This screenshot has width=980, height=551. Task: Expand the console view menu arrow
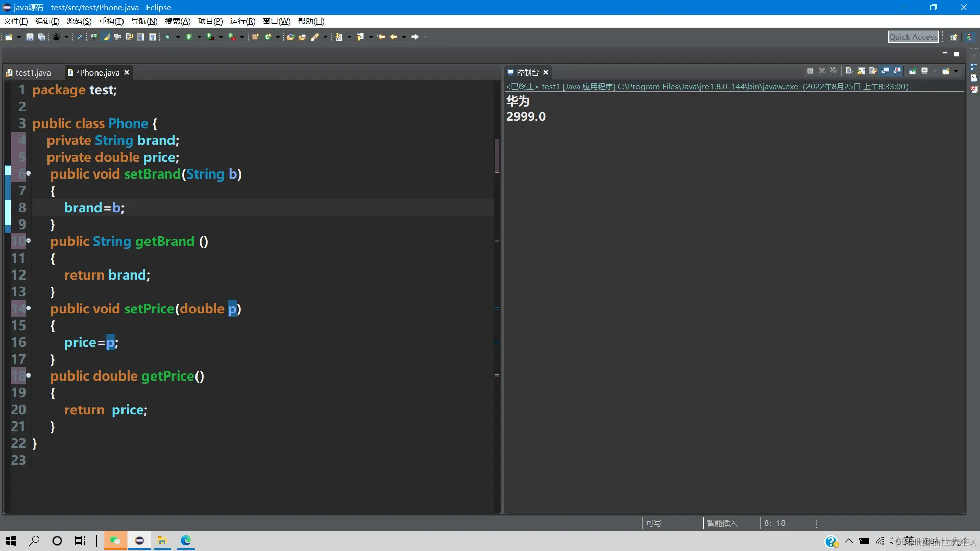pos(957,71)
